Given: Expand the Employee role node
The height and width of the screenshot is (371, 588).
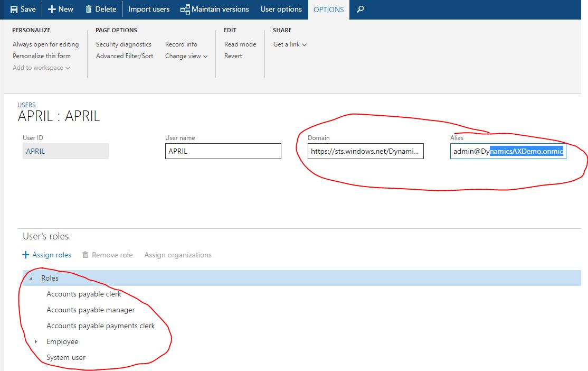Looking at the screenshot, I should tap(36, 342).
